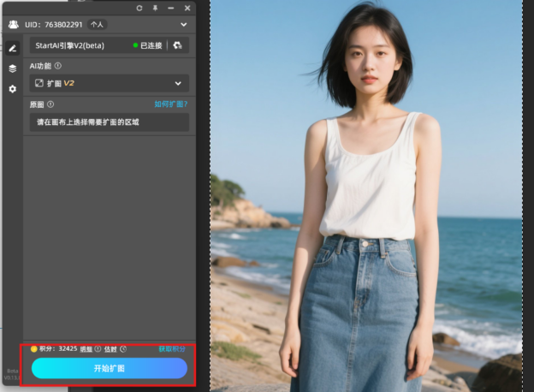534x392 pixels.
Task: Open the StartAI引擎V2(beta) engine selector
Action: click(81, 45)
